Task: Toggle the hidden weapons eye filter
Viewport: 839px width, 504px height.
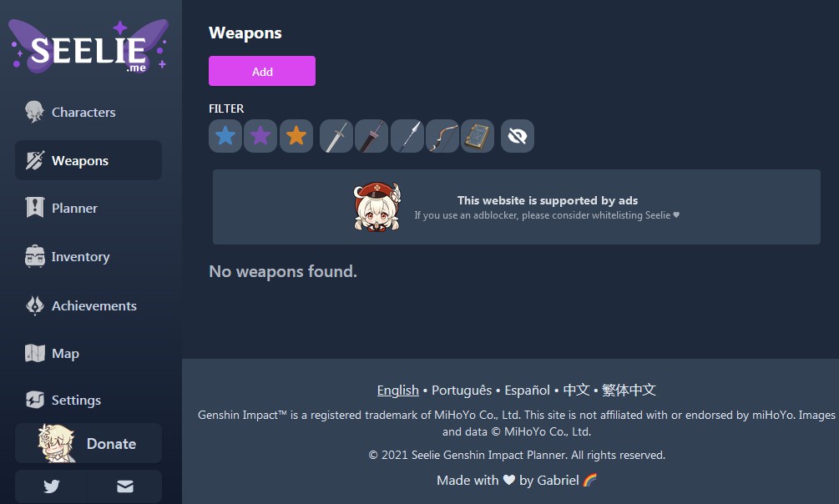Action: (x=518, y=136)
